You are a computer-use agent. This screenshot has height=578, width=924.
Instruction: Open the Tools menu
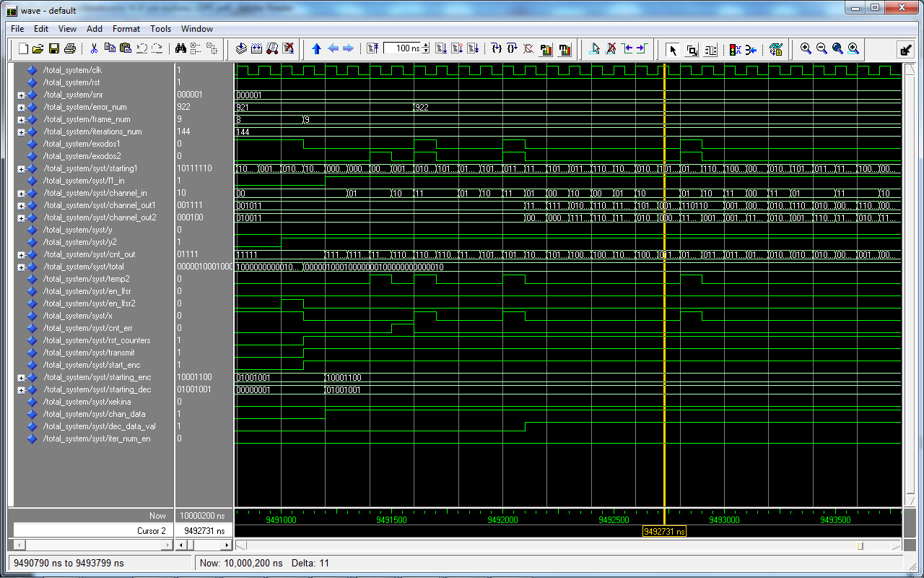tap(161, 29)
